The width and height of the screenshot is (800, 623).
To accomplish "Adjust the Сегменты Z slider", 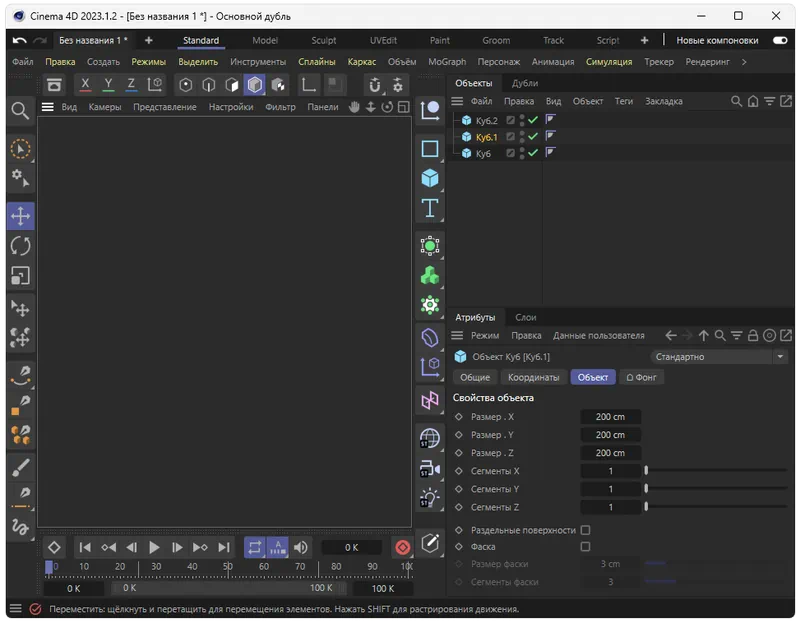I will tap(716, 507).
